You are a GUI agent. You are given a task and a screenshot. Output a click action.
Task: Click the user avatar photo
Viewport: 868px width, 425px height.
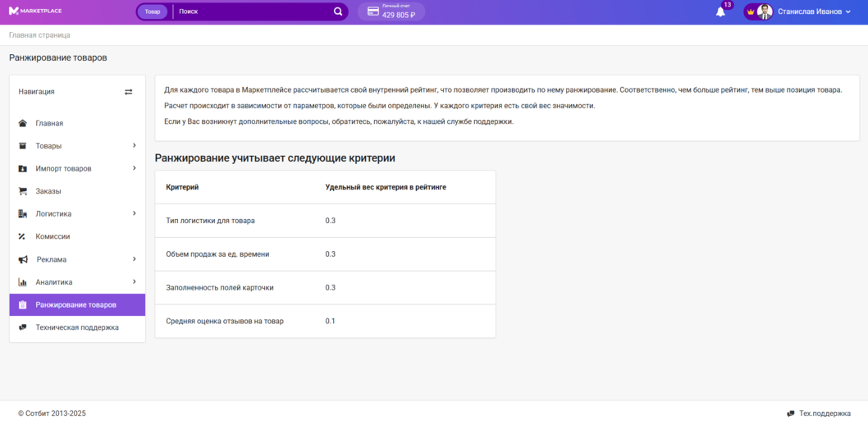(x=765, y=11)
